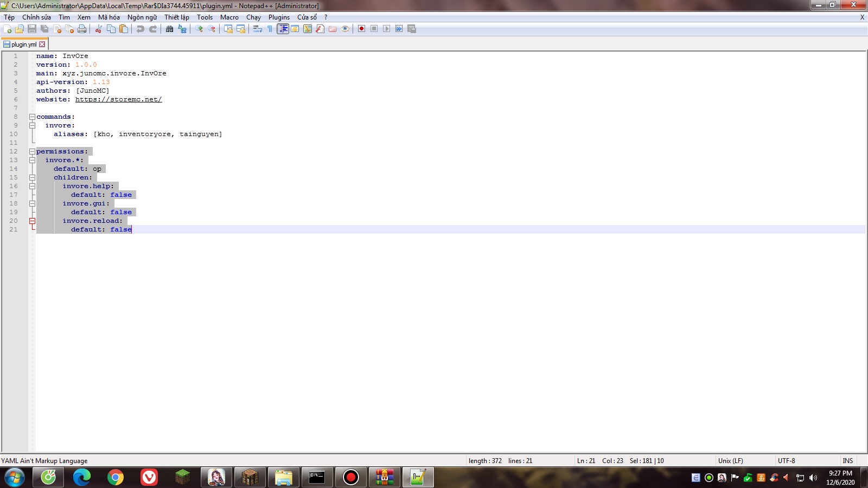Viewport: 868px width, 488px height.
Task: Click the https://storemc.net/ website link
Action: (118, 99)
